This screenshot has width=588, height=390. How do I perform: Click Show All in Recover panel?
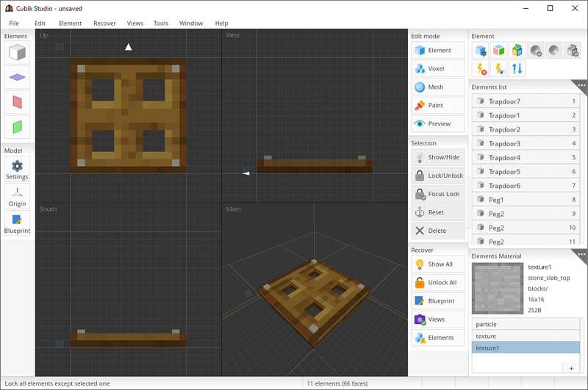[x=438, y=264]
